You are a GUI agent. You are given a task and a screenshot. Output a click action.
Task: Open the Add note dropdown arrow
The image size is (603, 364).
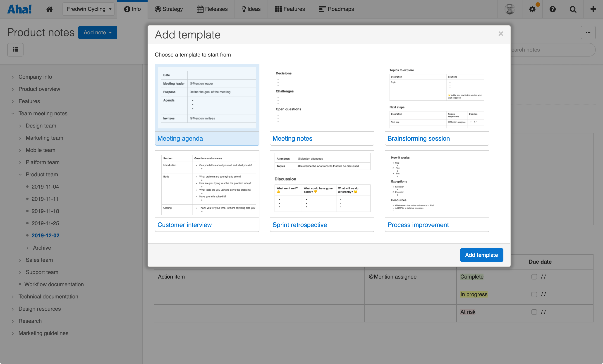pos(111,32)
